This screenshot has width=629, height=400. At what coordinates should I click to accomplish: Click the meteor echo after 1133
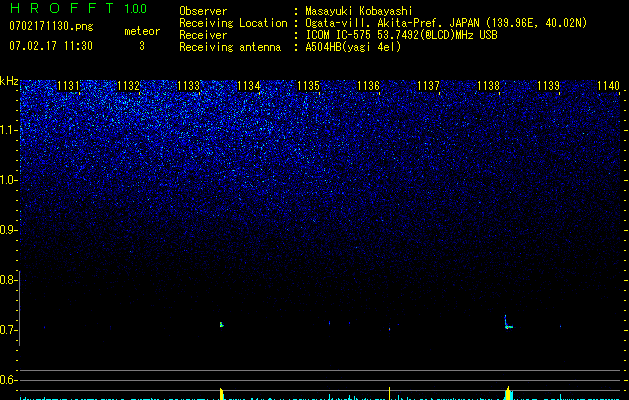tap(221, 324)
